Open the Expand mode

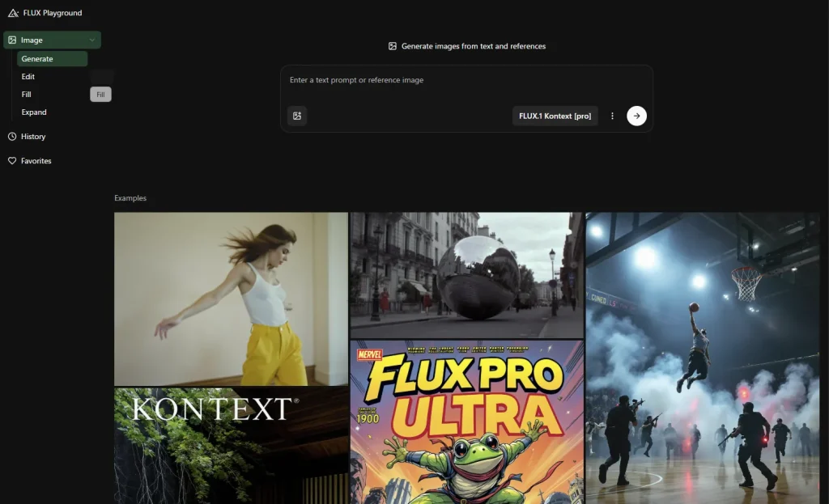34,112
